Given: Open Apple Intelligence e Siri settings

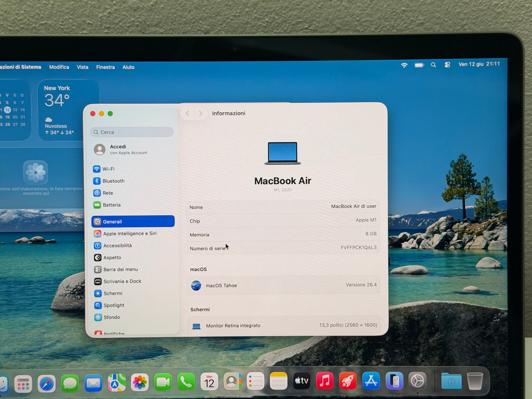Looking at the screenshot, I should 133,233.
